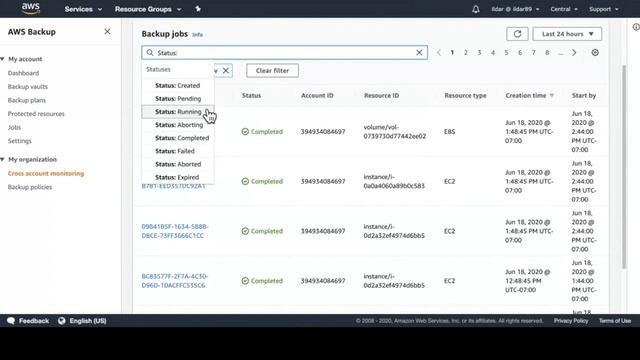Open the account user dropdown

pyautogui.click(x=515, y=9)
